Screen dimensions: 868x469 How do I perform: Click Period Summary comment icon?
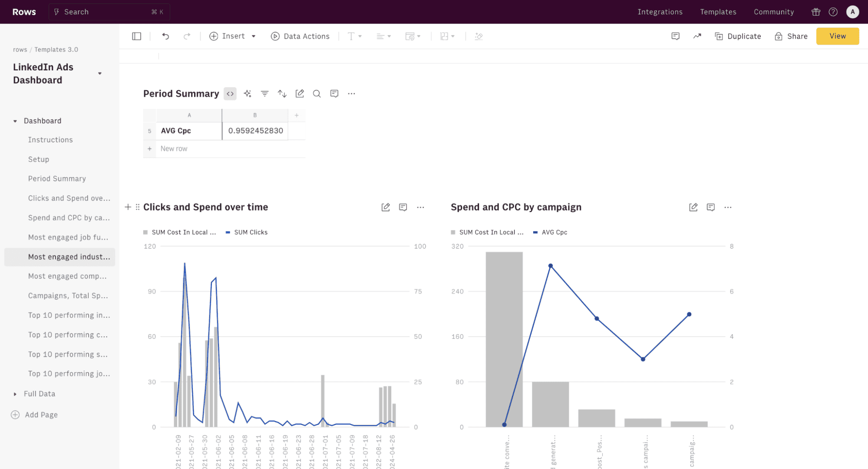(x=334, y=94)
